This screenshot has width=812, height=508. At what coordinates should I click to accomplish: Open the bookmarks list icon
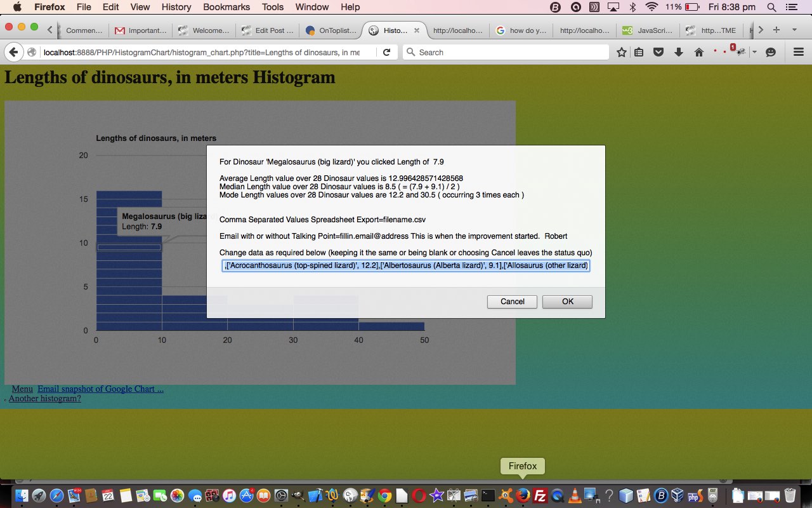(639, 52)
